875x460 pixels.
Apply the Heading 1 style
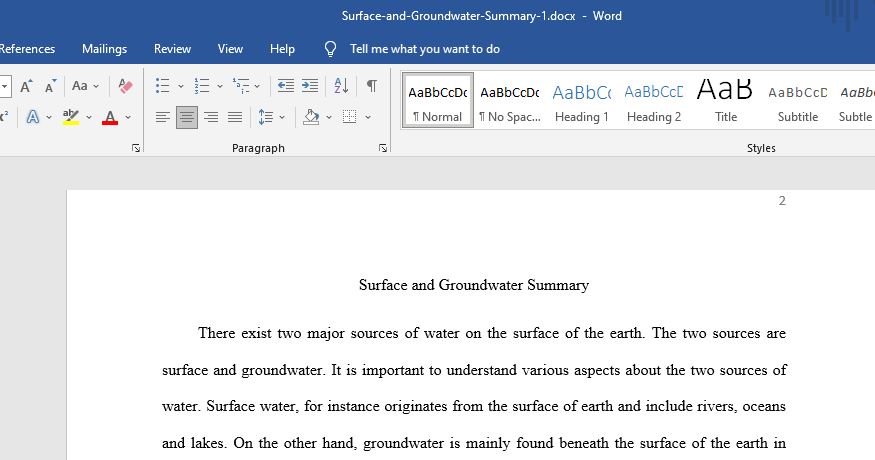point(581,100)
